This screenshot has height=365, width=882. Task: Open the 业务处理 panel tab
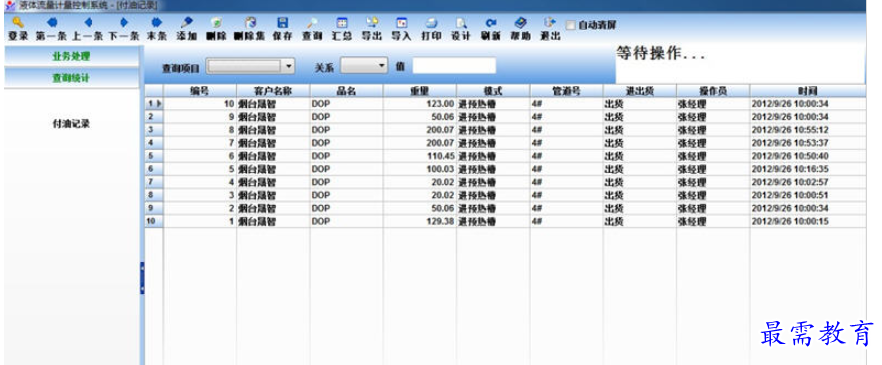[71, 56]
